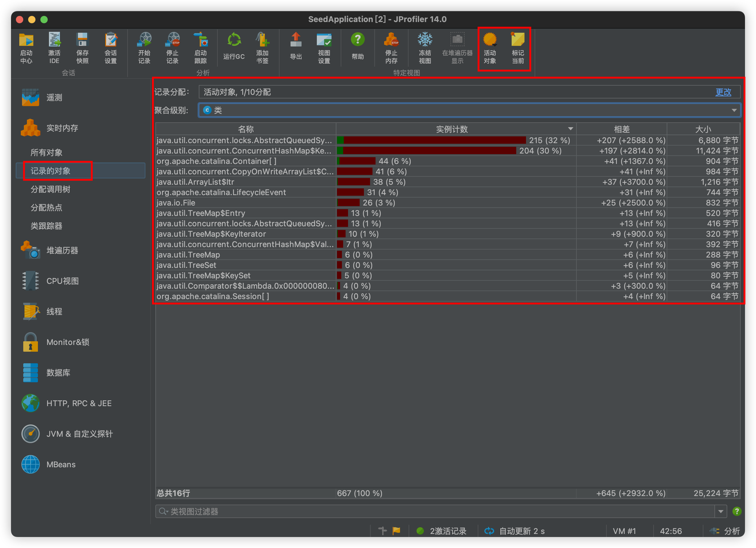This screenshot has height=548, width=756.
Task: Sort by the 相差 column header
Action: coord(622,129)
